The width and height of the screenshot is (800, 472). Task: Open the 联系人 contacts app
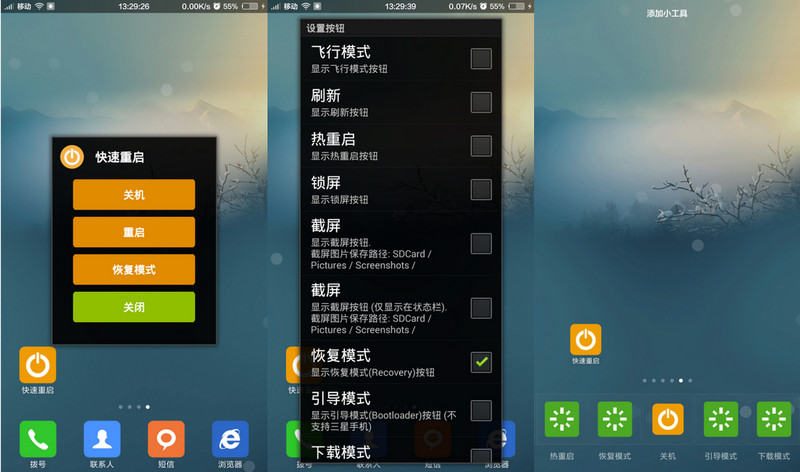(x=102, y=439)
